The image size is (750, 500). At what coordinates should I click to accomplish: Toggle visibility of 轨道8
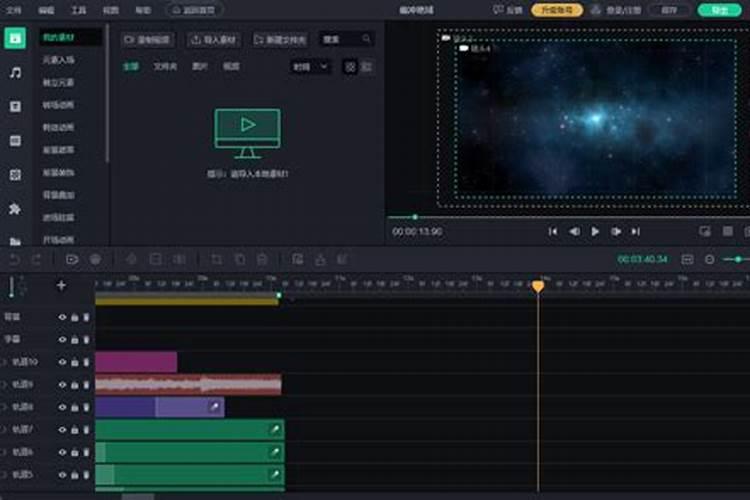click(x=62, y=407)
